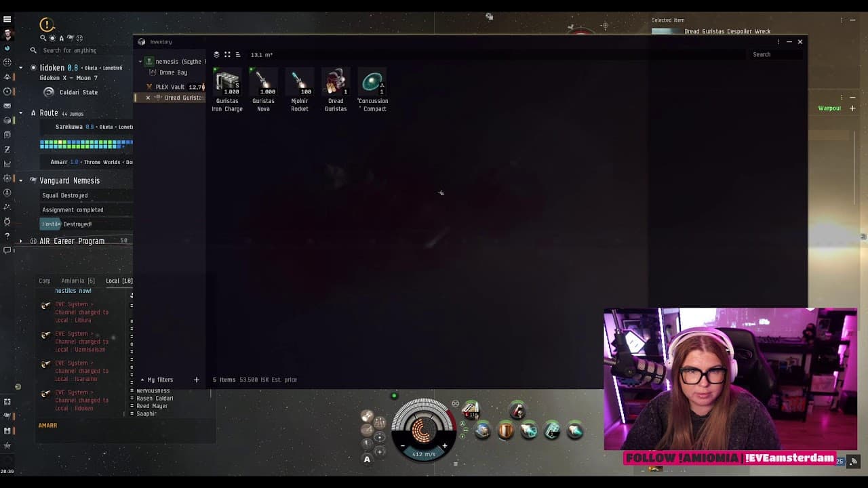Viewport: 868px width, 488px height.
Task: Switch to the Local chat tab
Action: tap(119, 281)
